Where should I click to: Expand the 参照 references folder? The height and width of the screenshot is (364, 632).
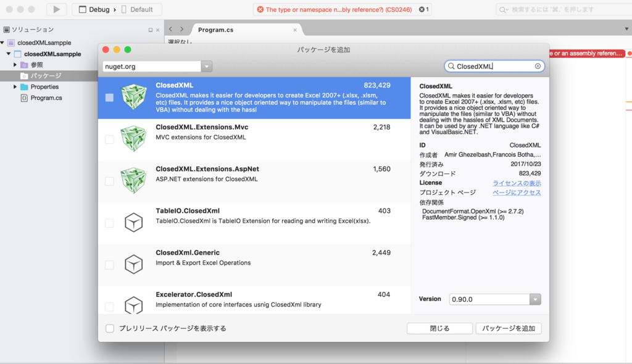point(15,65)
